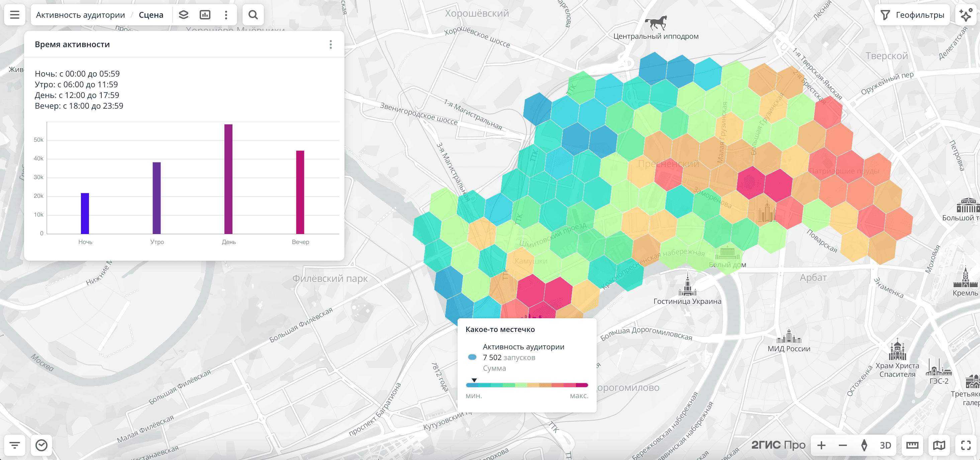Open scene options three-dot menu
980x460 pixels.
click(x=226, y=15)
